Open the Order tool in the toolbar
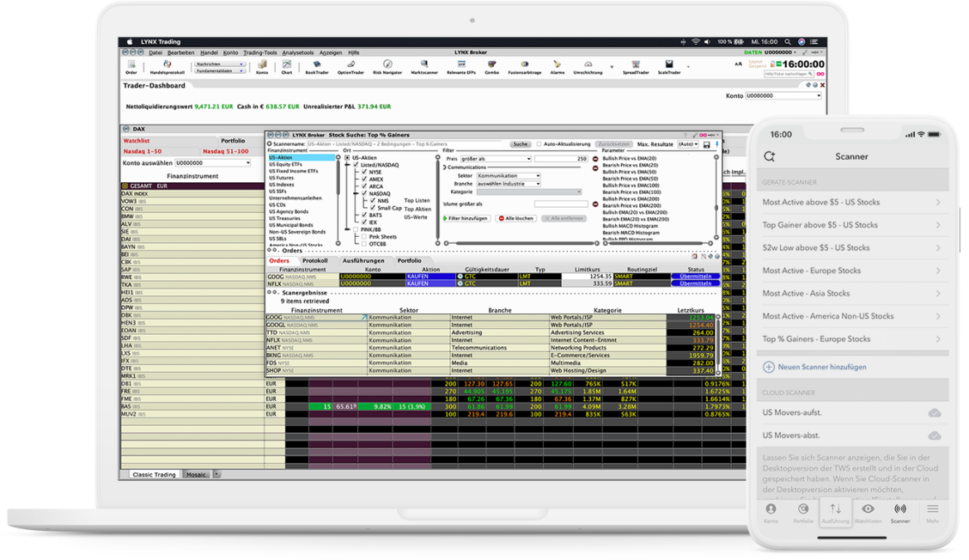The height and width of the screenshot is (560, 969). [x=131, y=67]
